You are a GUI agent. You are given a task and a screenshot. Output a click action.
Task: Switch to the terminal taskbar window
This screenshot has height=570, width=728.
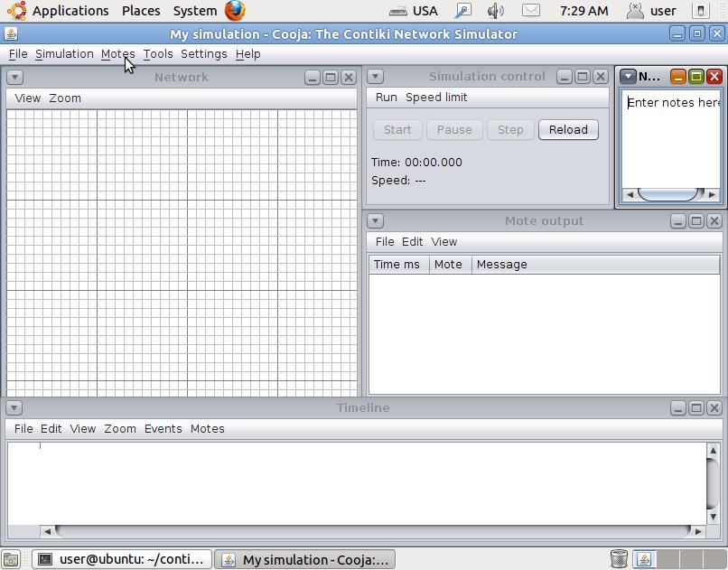point(122,559)
